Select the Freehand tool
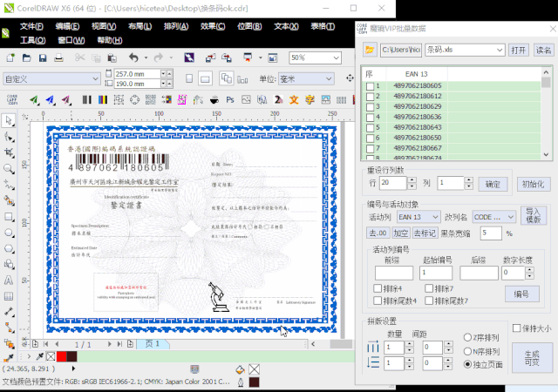The width and height of the screenshot is (558, 392). [9, 185]
